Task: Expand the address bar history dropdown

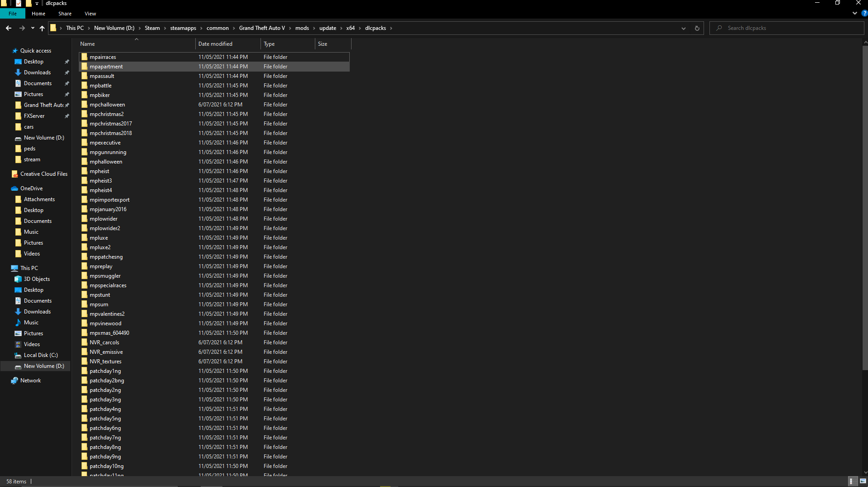Action: [x=683, y=28]
